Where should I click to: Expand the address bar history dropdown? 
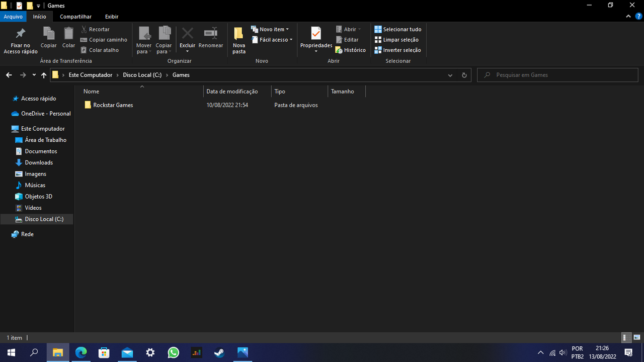click(x=450, y=75)
